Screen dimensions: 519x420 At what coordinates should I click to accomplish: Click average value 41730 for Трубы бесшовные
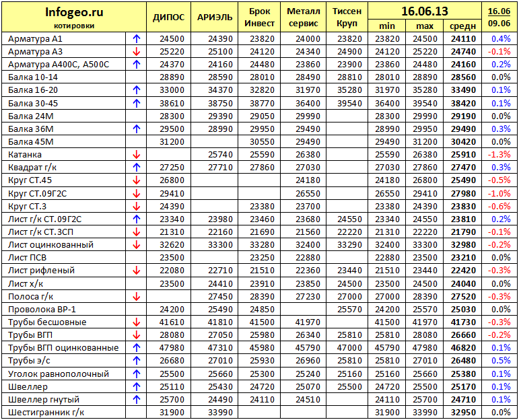coord(463,322)
